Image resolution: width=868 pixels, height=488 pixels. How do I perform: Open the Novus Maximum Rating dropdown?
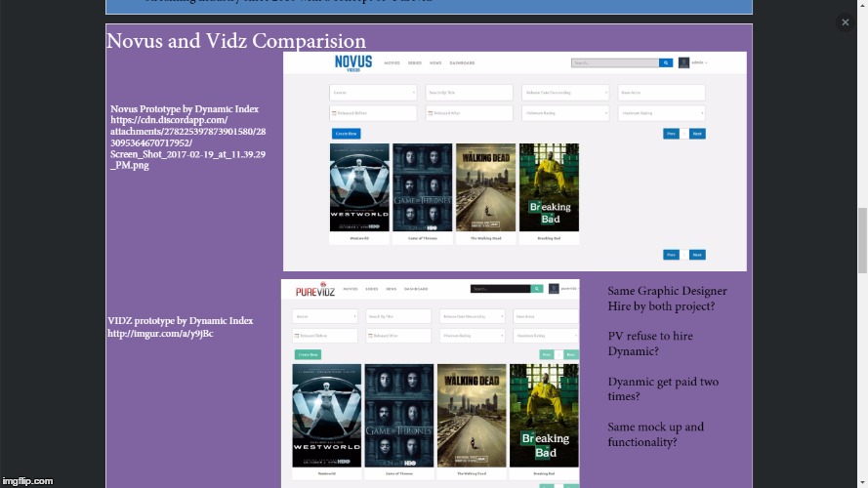click(662, 113)
